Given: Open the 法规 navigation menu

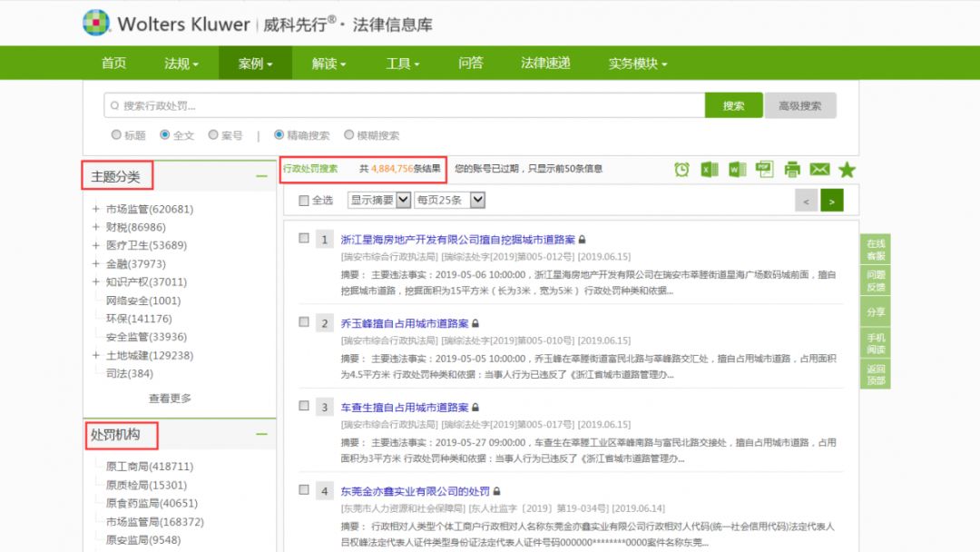Looking at the screenshot, I should (181, 64).
